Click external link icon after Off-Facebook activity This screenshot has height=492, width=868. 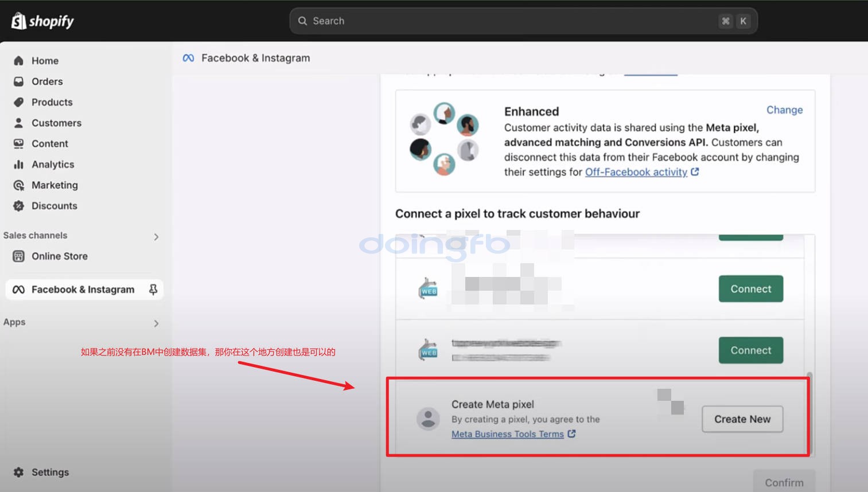point(695,171)
